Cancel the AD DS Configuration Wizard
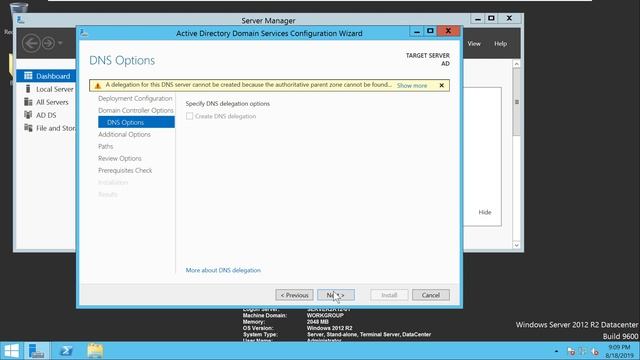The image size is (640, 360). point(431,295)
